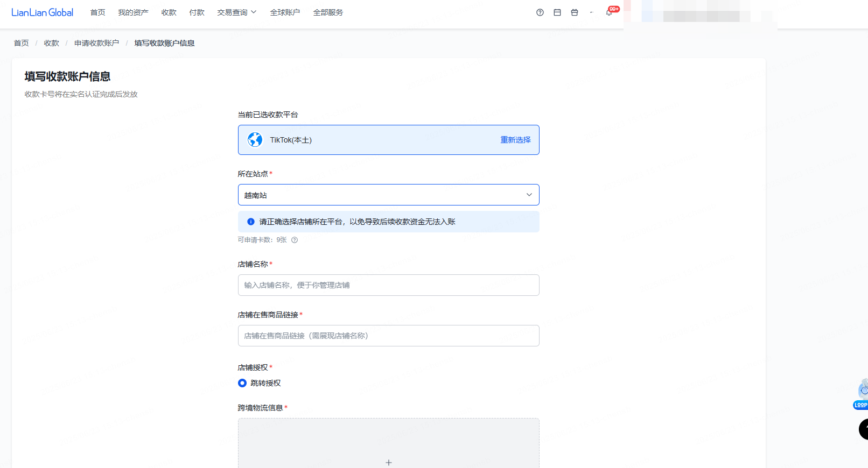This screenshot has width=868, height=468.
Task: Open notifications bell with 99+ badge
Action: click(x=609, y=12)
